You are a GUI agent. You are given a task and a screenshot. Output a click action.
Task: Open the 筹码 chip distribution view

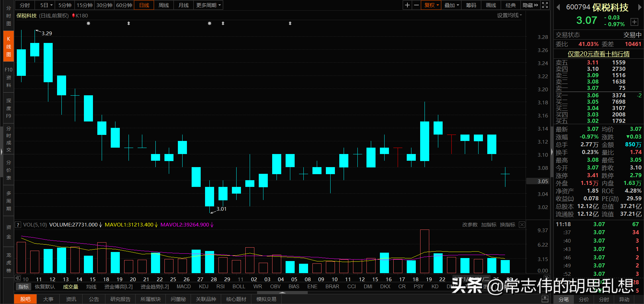click(471, 5)
